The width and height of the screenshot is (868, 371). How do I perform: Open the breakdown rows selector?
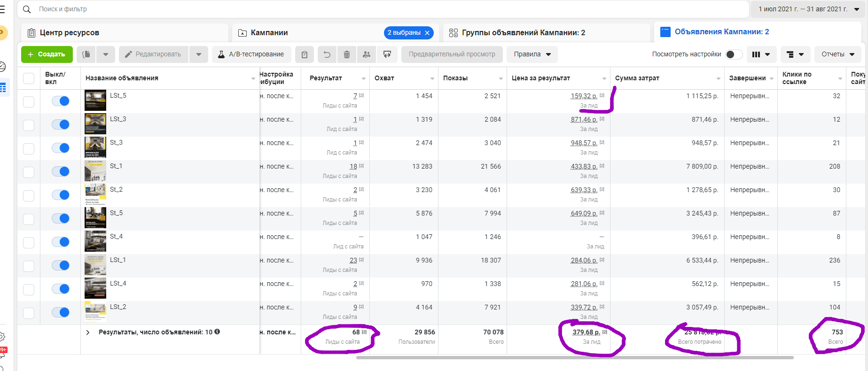tap(795, 54)
